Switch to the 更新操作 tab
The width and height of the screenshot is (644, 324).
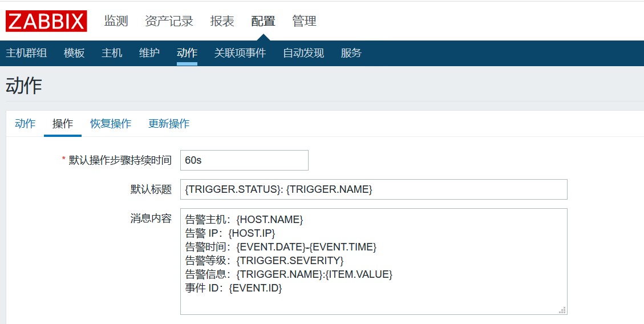pyautogui.click(x=169, y=124)
